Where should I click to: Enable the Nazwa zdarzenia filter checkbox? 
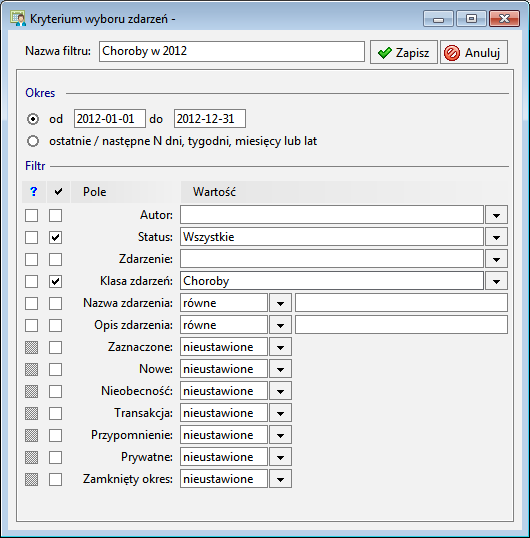[x=56, y=303]
